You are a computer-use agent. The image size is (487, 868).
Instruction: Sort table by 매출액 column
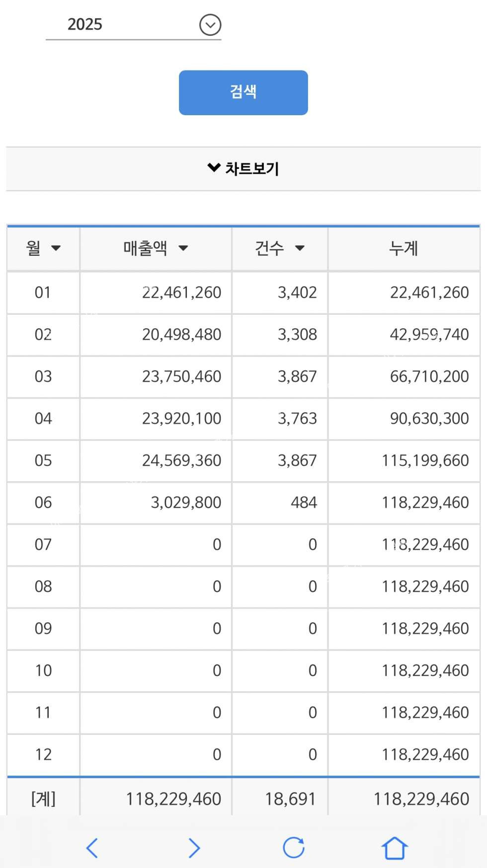coord(156,248)
